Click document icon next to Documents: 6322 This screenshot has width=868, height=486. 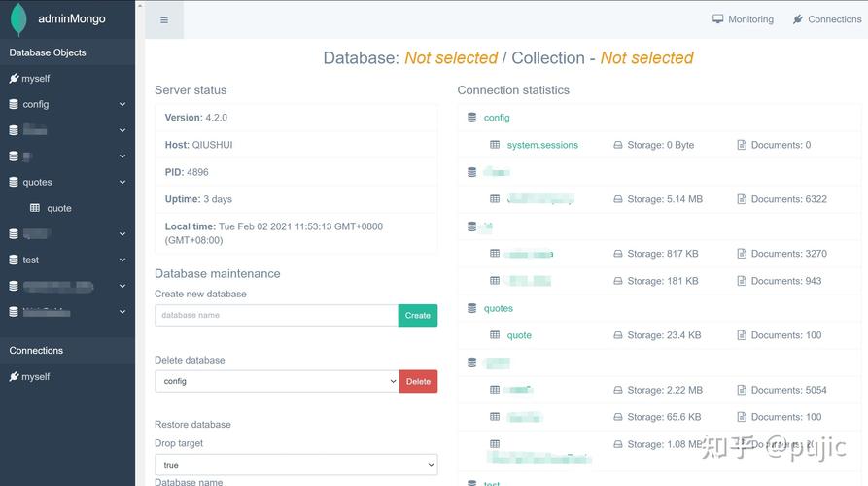pyautogui.click(x=742, y=199)
